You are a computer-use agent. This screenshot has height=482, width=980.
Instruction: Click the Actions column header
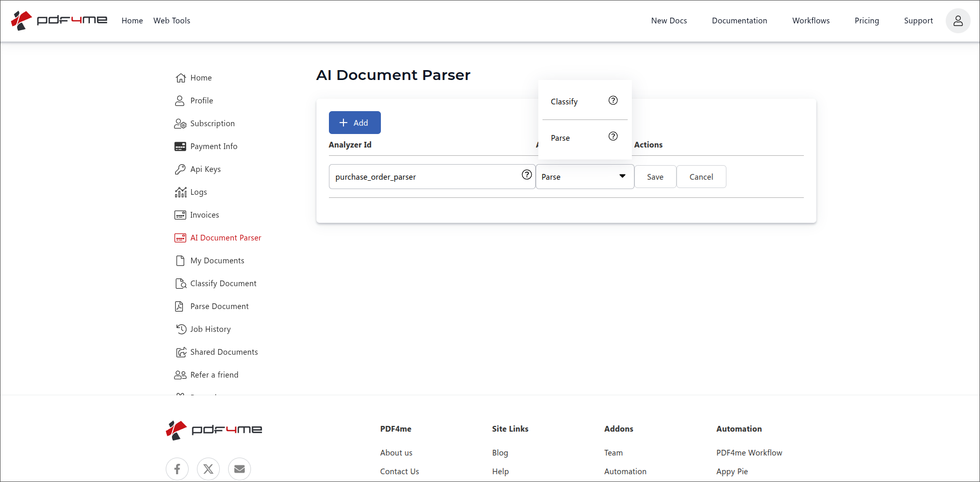tap(648, 145)
